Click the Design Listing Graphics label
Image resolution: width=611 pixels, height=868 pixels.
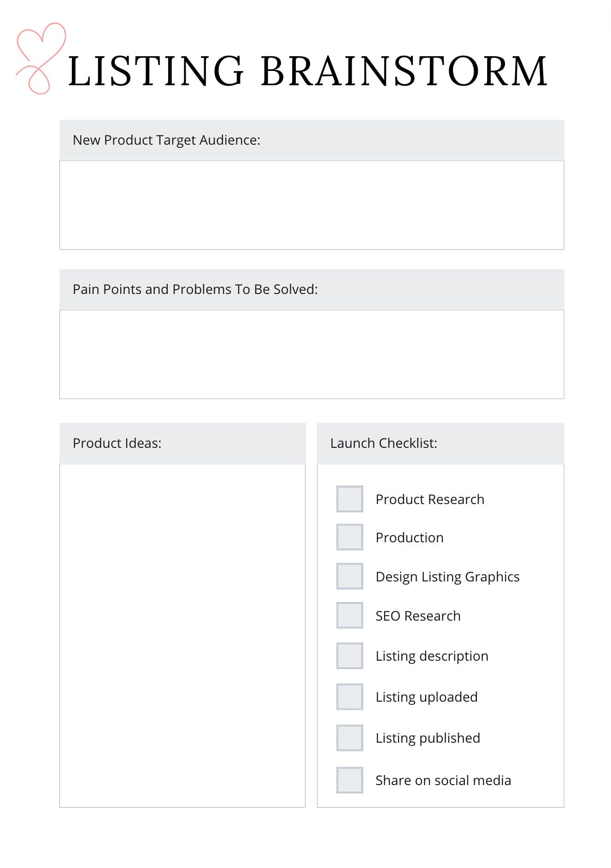click(447, 577)
